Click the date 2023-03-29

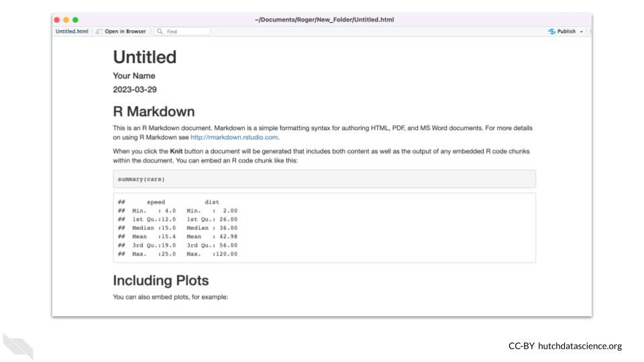pos(135,89)
